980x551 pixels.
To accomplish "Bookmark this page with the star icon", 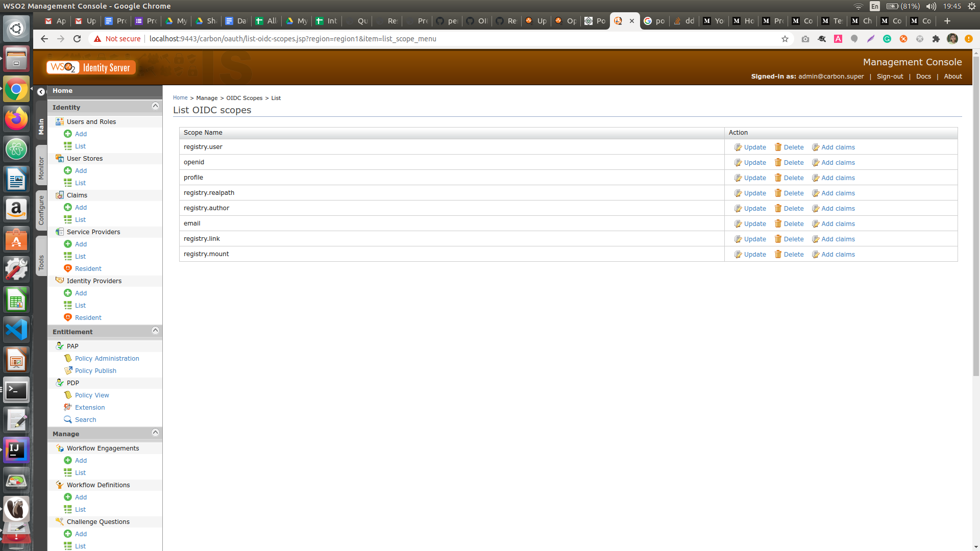I will (x=785, y=39).
